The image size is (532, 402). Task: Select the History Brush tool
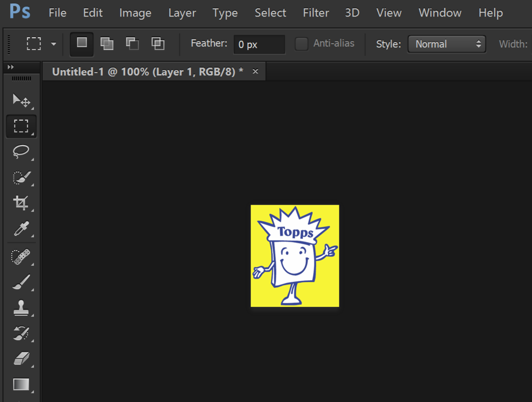(21, 333)
